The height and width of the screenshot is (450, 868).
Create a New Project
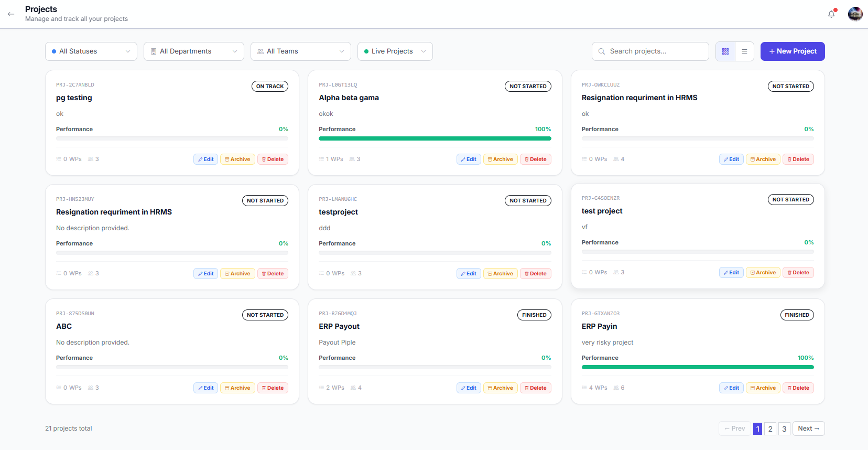pyautogui.click(x=793, y=51)
